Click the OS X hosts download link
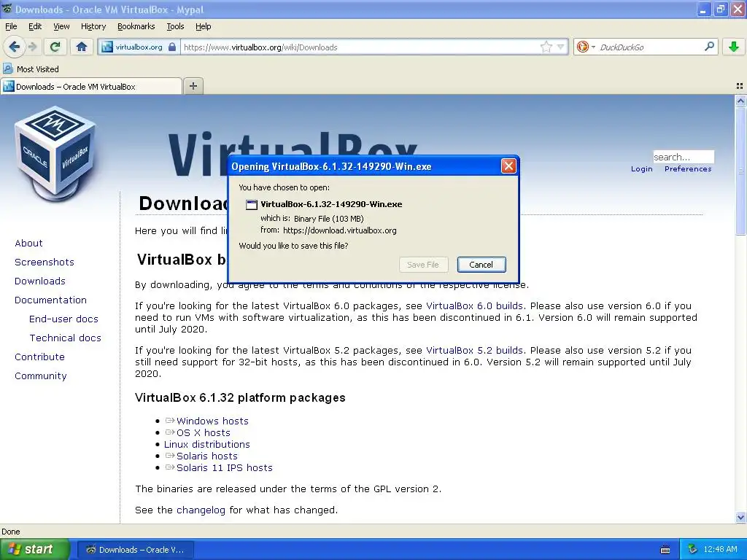This screenshot has height=560, width=747. [203, 433]
